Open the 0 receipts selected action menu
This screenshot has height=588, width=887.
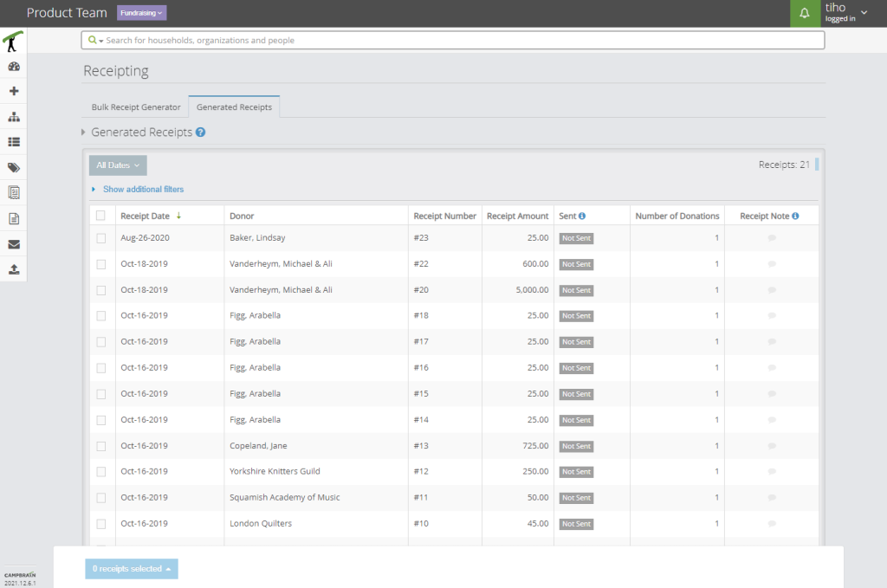(132, 569)
